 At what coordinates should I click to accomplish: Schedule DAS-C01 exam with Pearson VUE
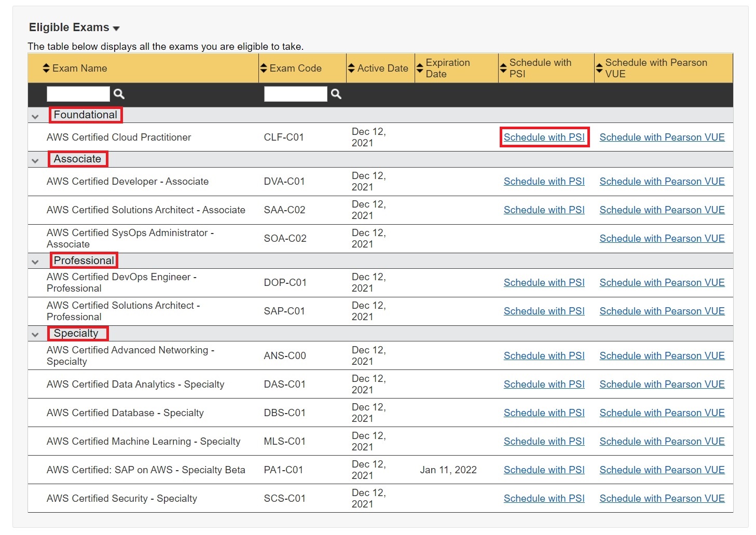pos(662,384)
